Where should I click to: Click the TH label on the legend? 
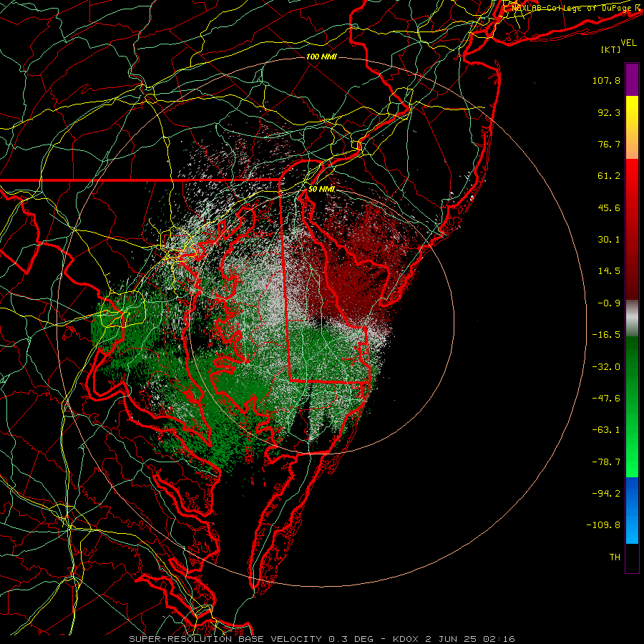click(x=615, y=557)
